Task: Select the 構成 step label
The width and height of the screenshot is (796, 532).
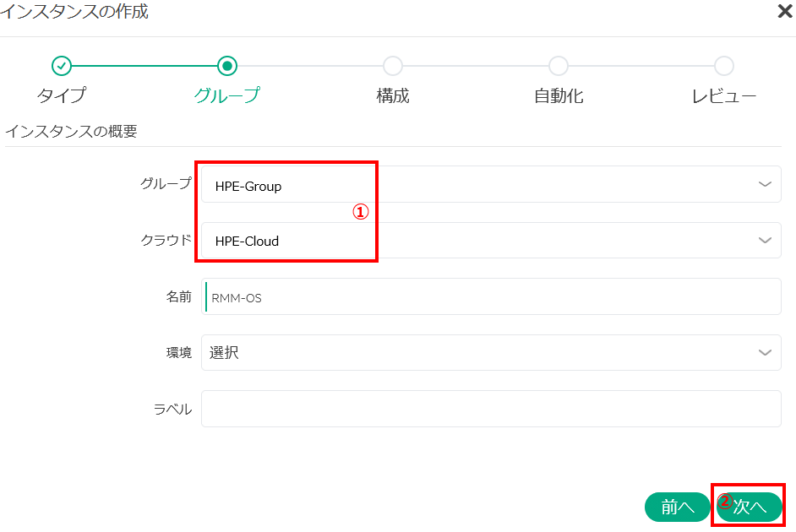Action: tap(392, 95)
